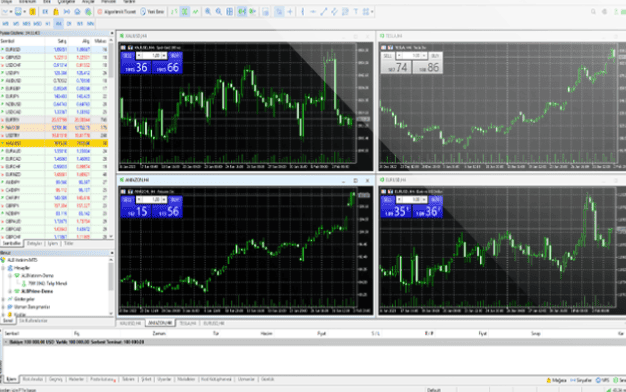Expand the Hesaplar node in Navigator

click(x=4, y=268)
